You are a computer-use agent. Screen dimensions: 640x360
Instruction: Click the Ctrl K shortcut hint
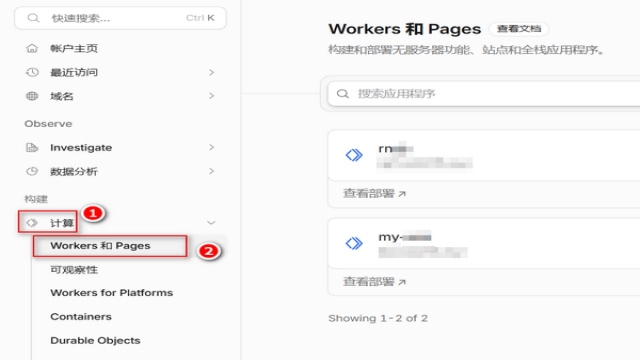[200, 18]
